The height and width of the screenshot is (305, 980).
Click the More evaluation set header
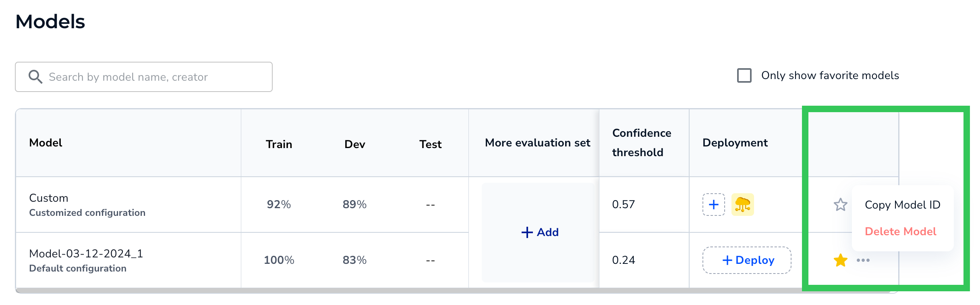click(537, 143)
